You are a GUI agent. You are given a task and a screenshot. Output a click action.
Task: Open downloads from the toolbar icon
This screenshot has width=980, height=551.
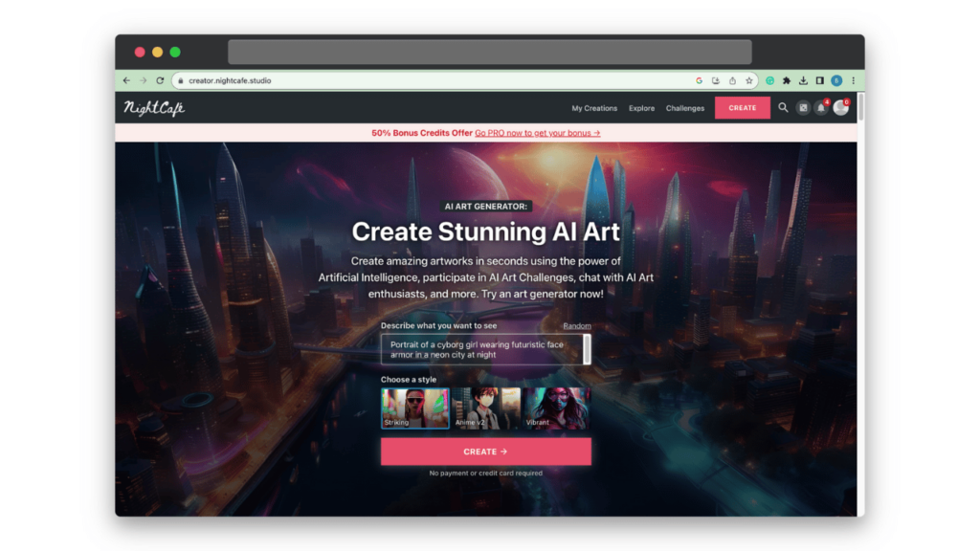click(x=804, y=80)
